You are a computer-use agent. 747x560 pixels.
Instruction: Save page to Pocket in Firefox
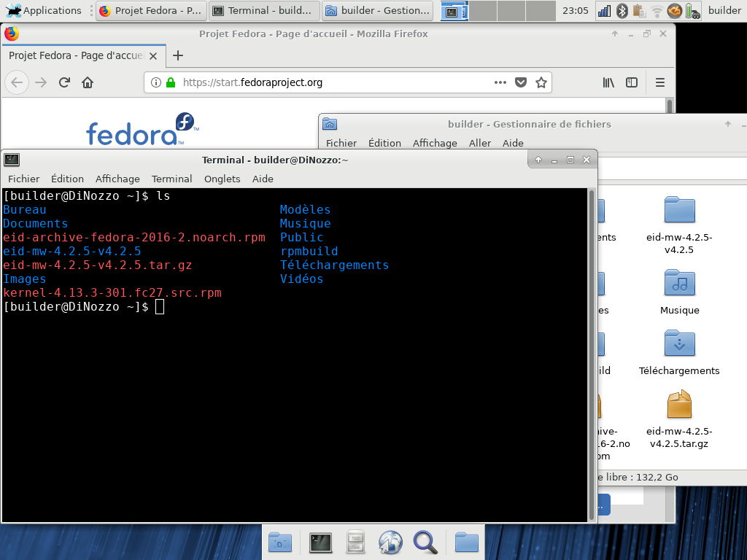pos(521,82)
